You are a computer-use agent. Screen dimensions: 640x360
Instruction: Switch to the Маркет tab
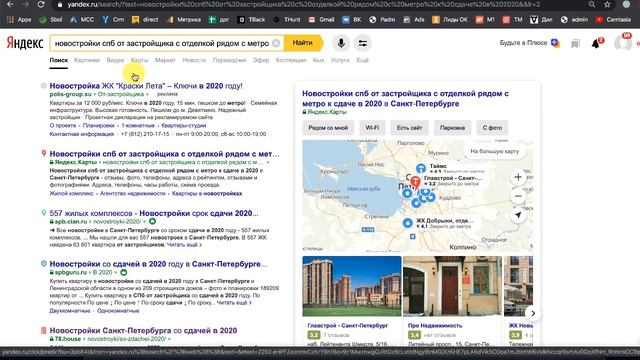[165, 60]
